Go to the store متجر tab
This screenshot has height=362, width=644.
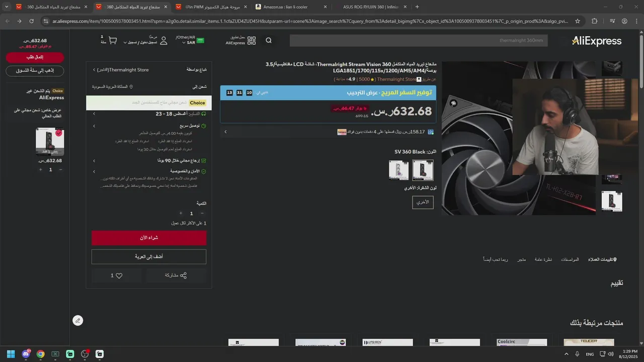522,259
